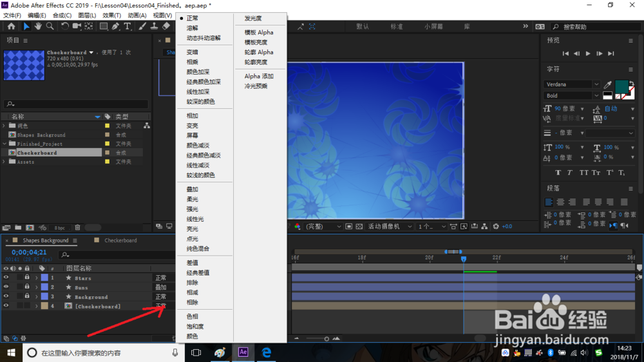This screenshot has width=644, height=362.
Task: Apply All Caps text style
Action: pos(583,173)
